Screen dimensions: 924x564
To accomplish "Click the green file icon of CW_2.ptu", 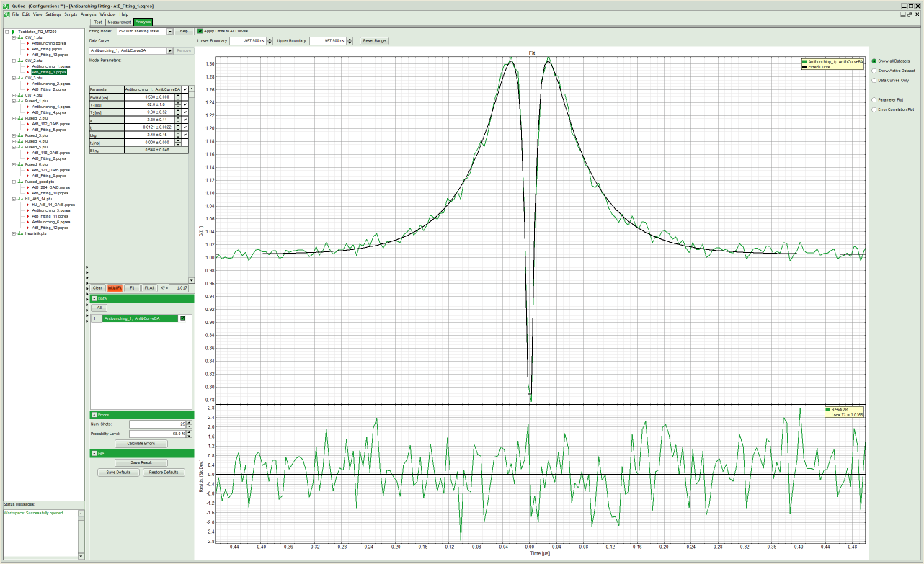I will pyautogui.click(x=20, y=61).
